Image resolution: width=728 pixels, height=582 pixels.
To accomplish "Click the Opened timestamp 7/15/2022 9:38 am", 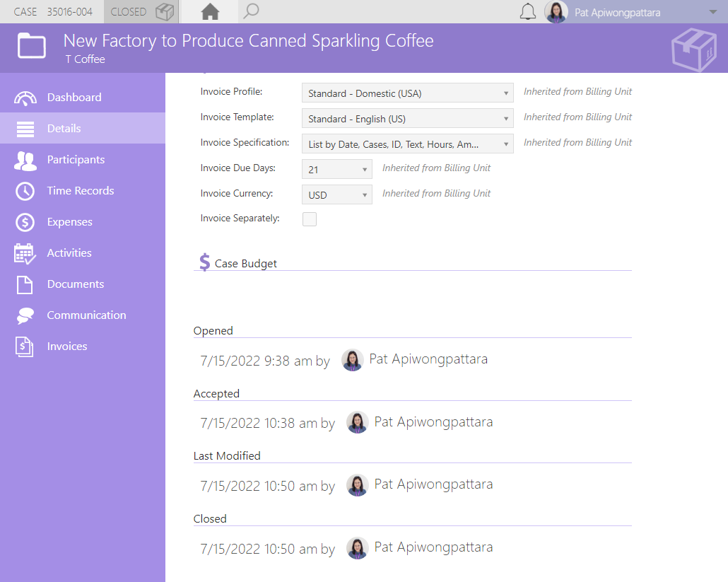I will (256, 361).
